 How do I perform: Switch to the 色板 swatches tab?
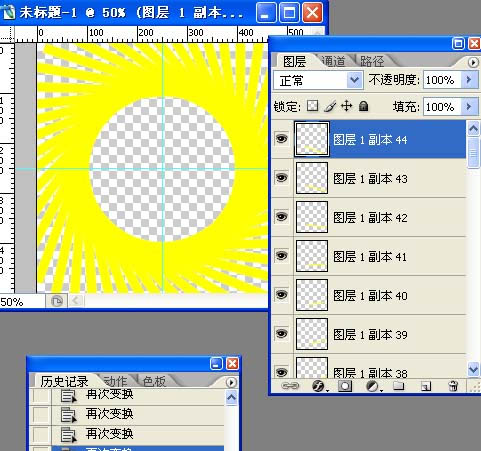154,381
